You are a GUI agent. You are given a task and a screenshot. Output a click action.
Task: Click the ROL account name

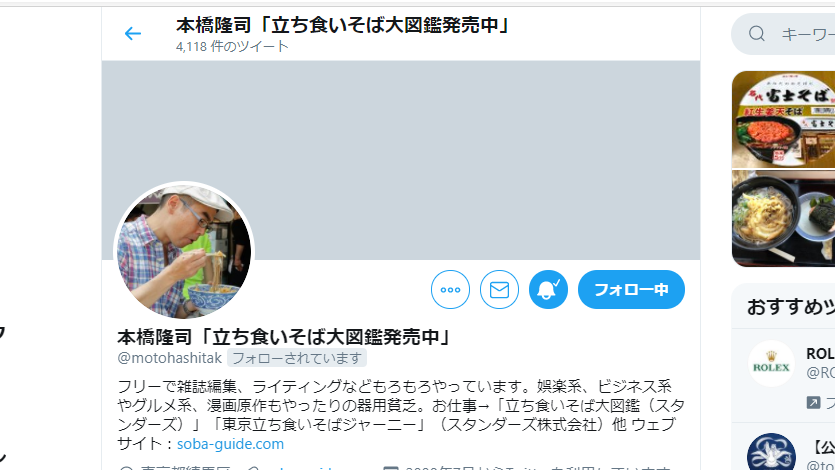pyautogui.click(x=820, y=353)
